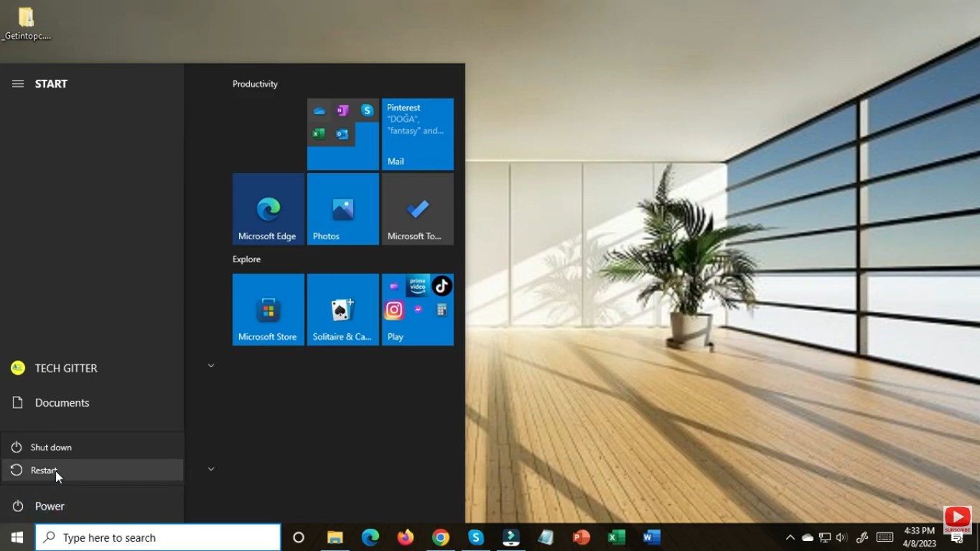980x551 pixels.
Task: Expand the hidden icons chevron in tray
Action: pyautogui.click(x=790, y=537)
